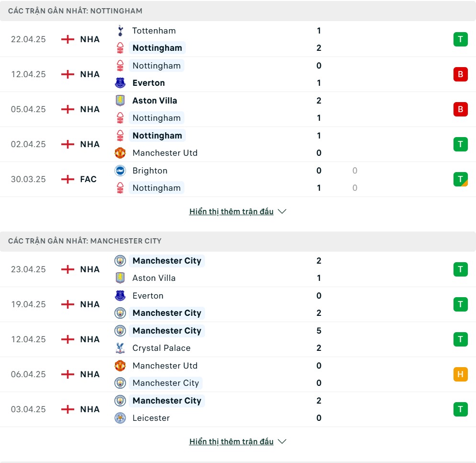Open Hiển thị thêm trận đấu under Manchester City
Screen dimensions: 476x463
pos(231,441)
